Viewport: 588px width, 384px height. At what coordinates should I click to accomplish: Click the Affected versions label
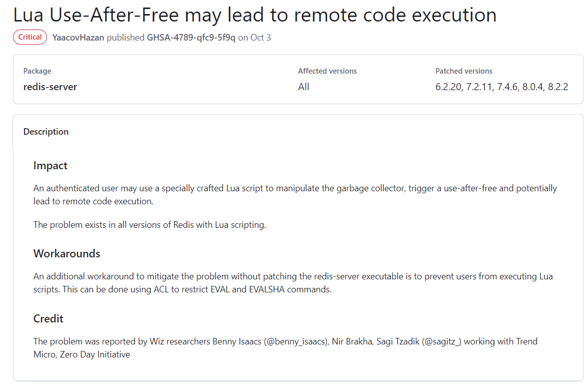[x=327, y=71]
